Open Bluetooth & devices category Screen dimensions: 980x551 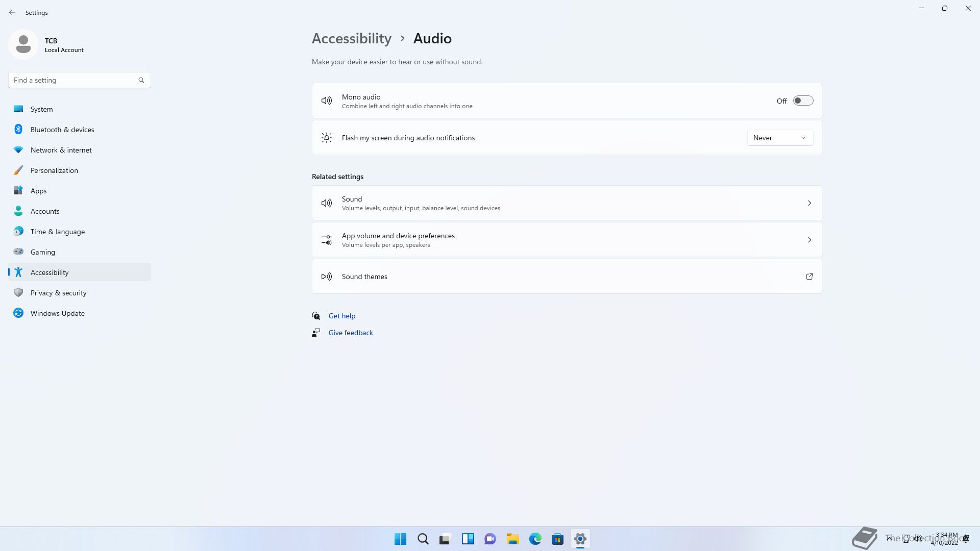[79, 130]
